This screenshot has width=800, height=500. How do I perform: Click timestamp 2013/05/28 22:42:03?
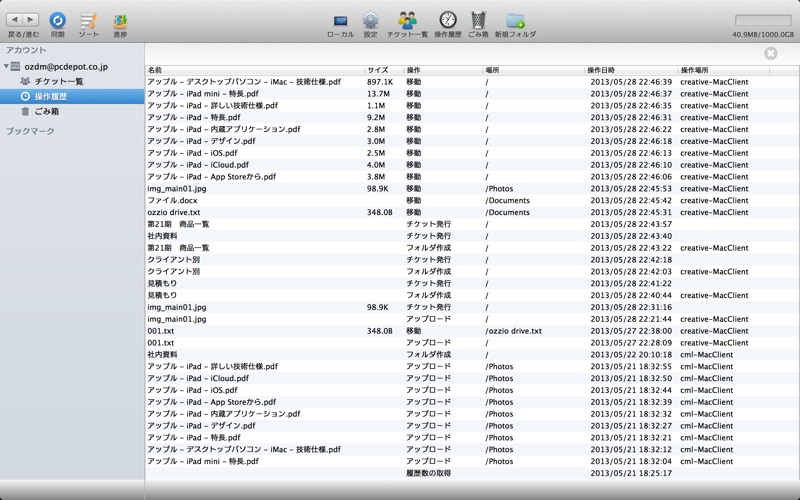tap(631, 272)
